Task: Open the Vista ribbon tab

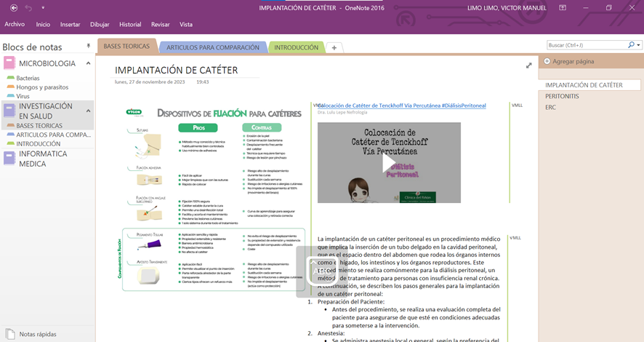Action: point(185,24)
